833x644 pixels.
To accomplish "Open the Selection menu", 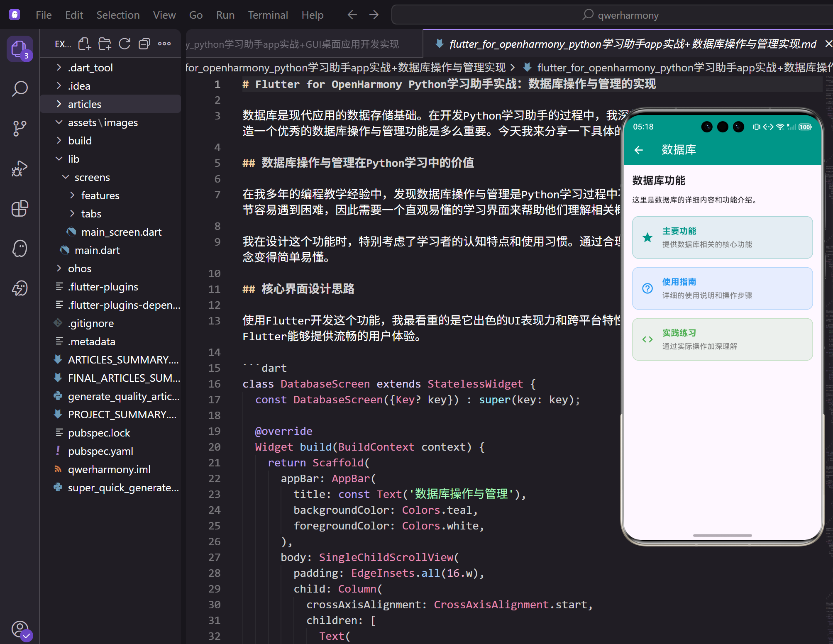I will tap(118, 15).
